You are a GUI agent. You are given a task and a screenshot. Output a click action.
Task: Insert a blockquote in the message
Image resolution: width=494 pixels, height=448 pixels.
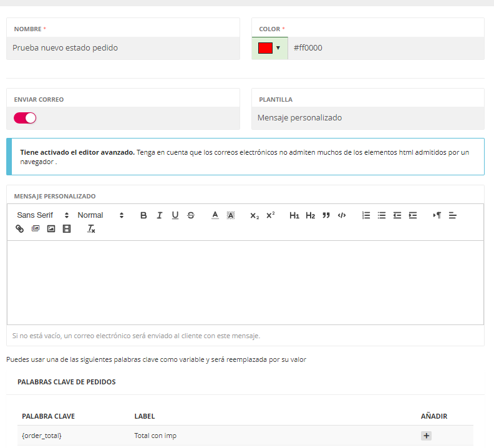(326, 215)
